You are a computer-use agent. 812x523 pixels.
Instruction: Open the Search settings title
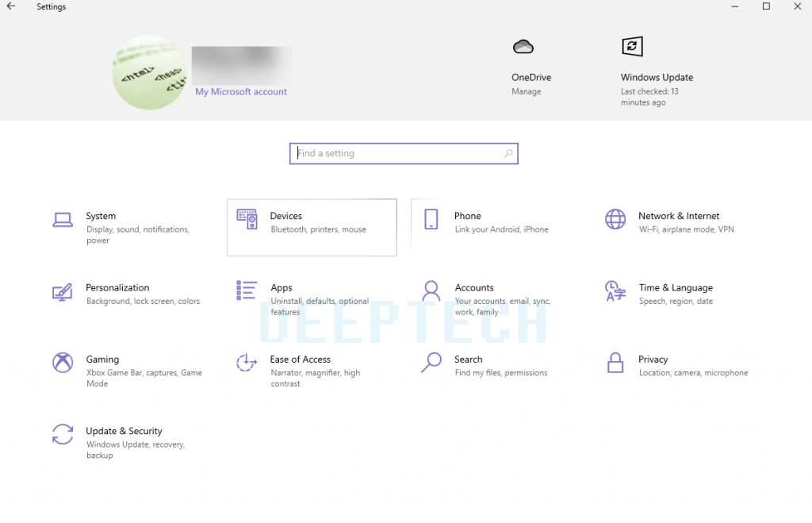pos(468,360)
